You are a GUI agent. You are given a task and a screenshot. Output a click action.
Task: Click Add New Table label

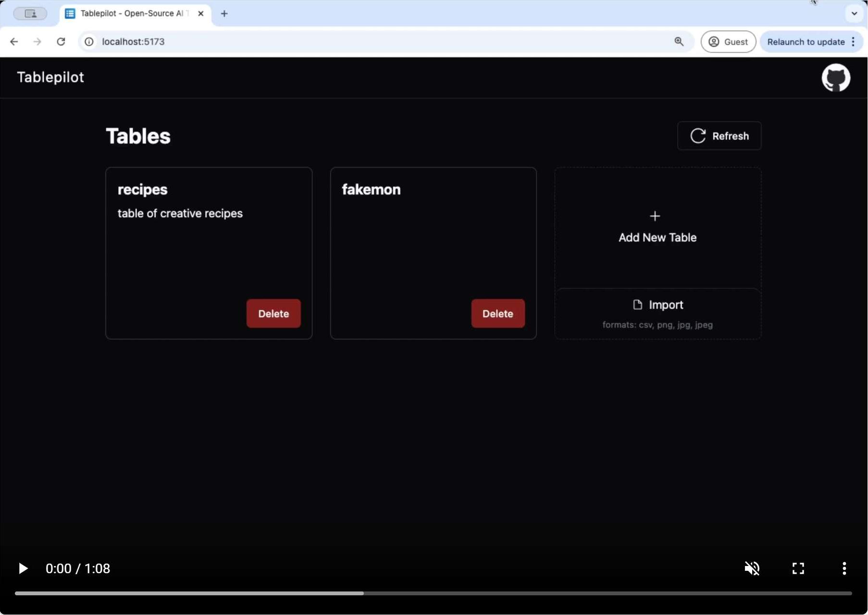pos(657,237)
